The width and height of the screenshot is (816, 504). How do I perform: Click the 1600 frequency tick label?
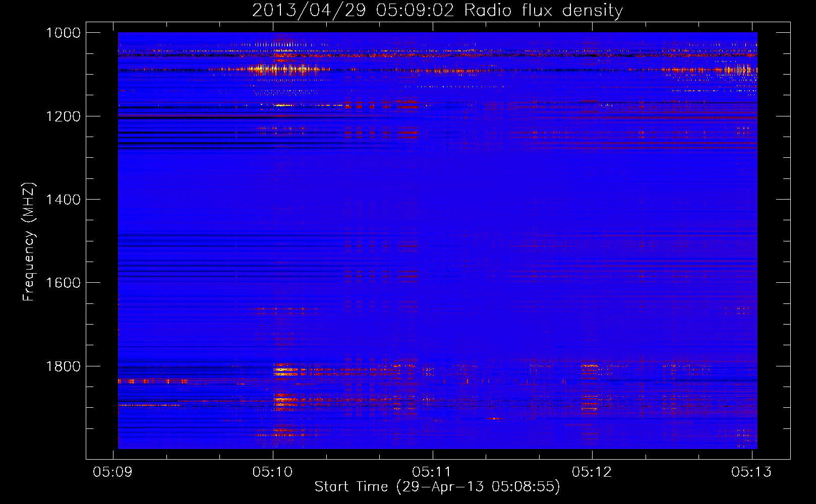(x=63, y=283)
